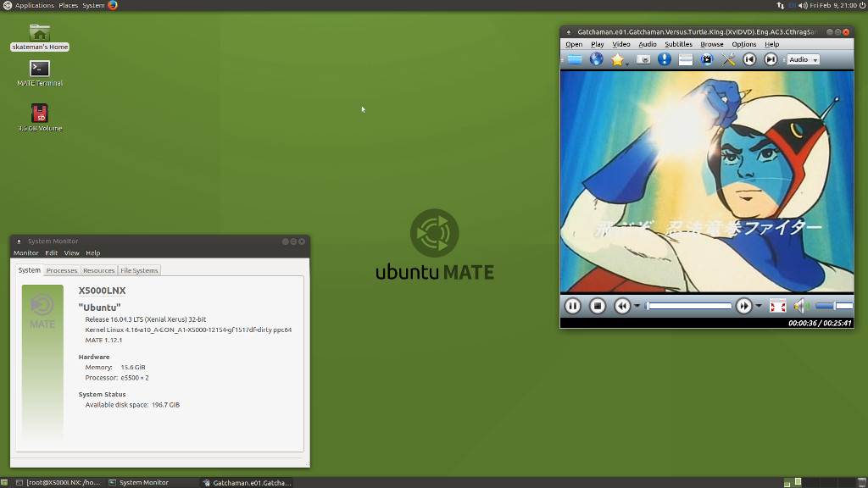Stop the video playback
868x488 pixels.
[598, 306]
